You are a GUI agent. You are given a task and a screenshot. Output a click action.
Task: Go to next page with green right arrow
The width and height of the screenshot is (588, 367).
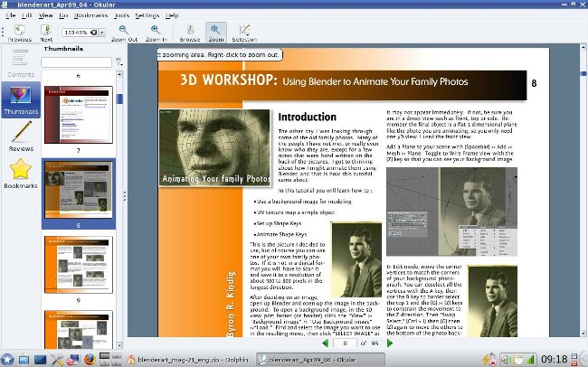coord(390,343)
